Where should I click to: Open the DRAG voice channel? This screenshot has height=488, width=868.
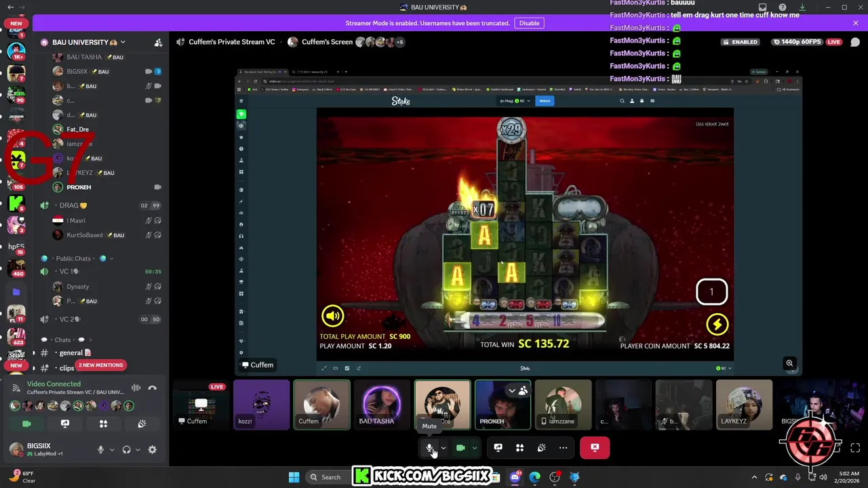[100, 205]
